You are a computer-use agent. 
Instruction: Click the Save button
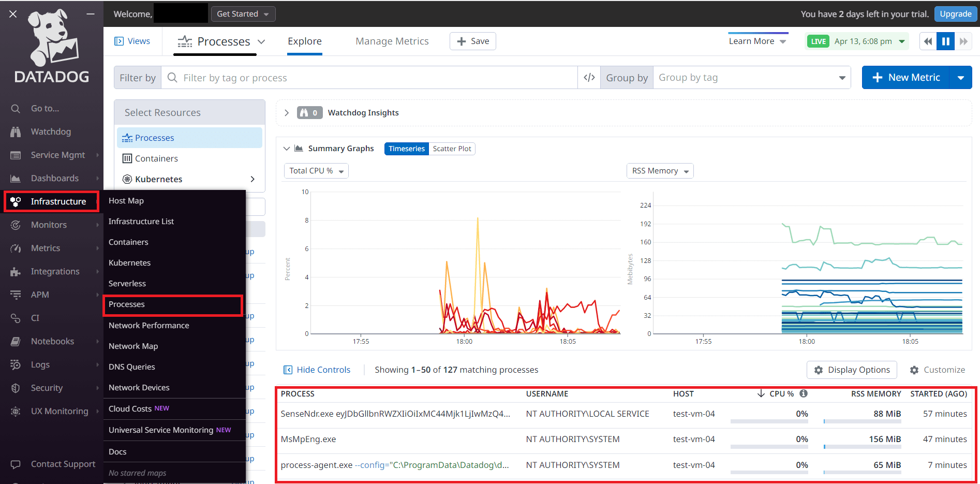(473, 41)
